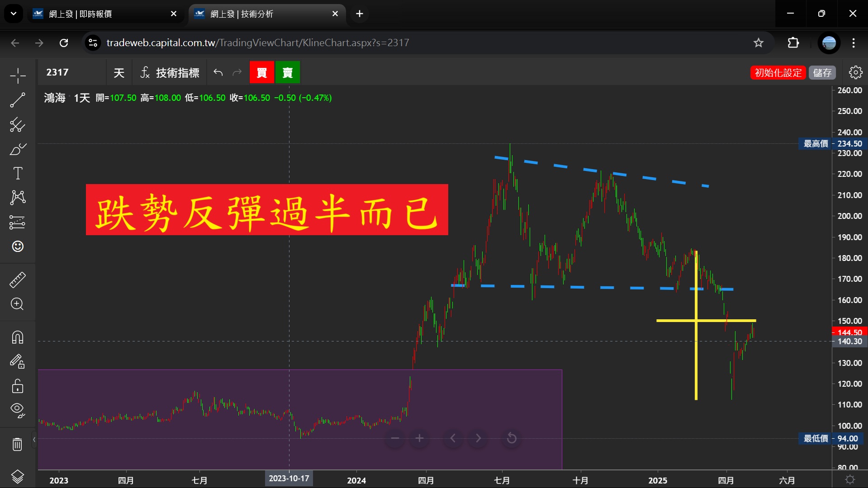Screen dimensions: 868x488
Task: Open the browser extensions menu
Action: (793, 43)
